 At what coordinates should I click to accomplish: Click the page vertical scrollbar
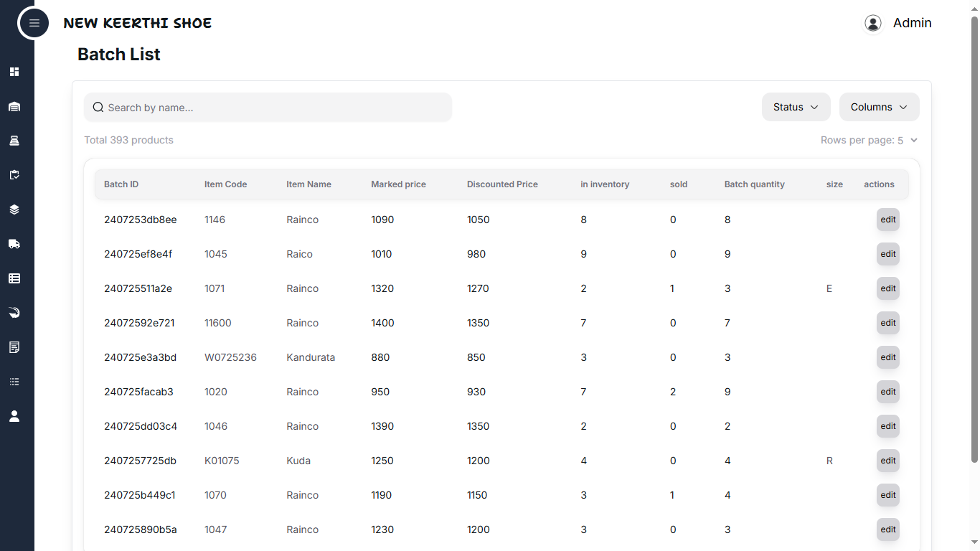click(974, 240)
